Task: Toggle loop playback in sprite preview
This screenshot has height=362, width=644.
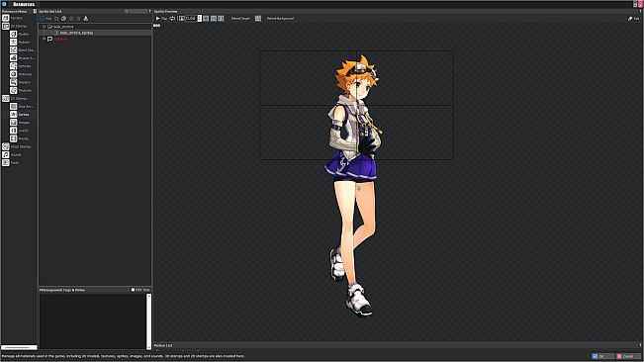Action: tap(172, 19)
